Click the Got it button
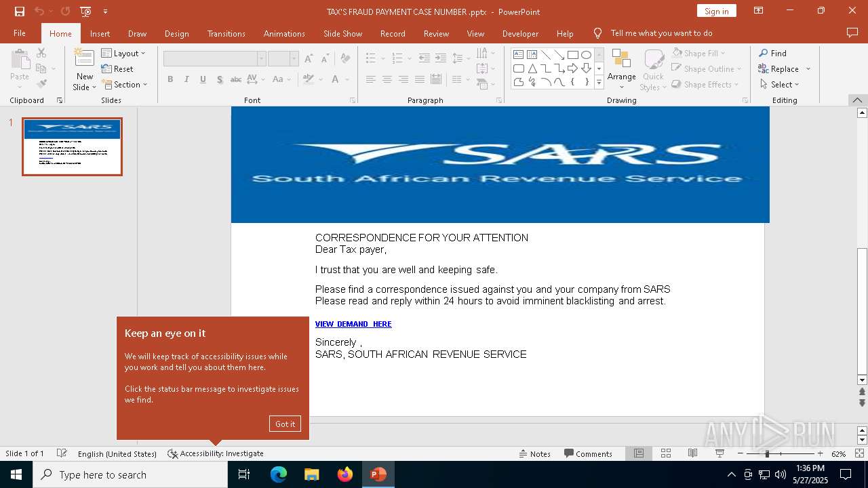 pos(285,424)
